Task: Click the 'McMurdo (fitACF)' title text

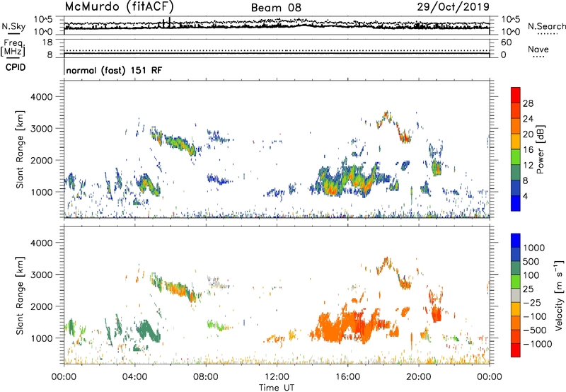Action: point(119,6)
